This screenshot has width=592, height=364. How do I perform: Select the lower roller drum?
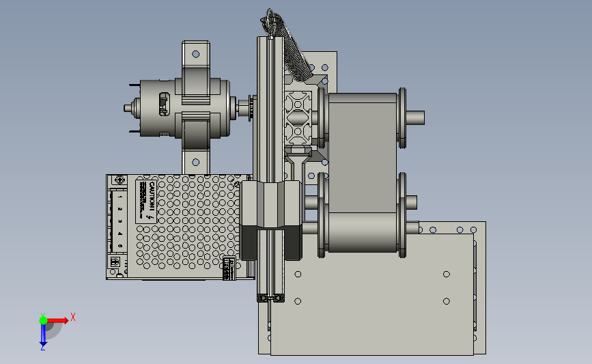[x=363, y=232]
